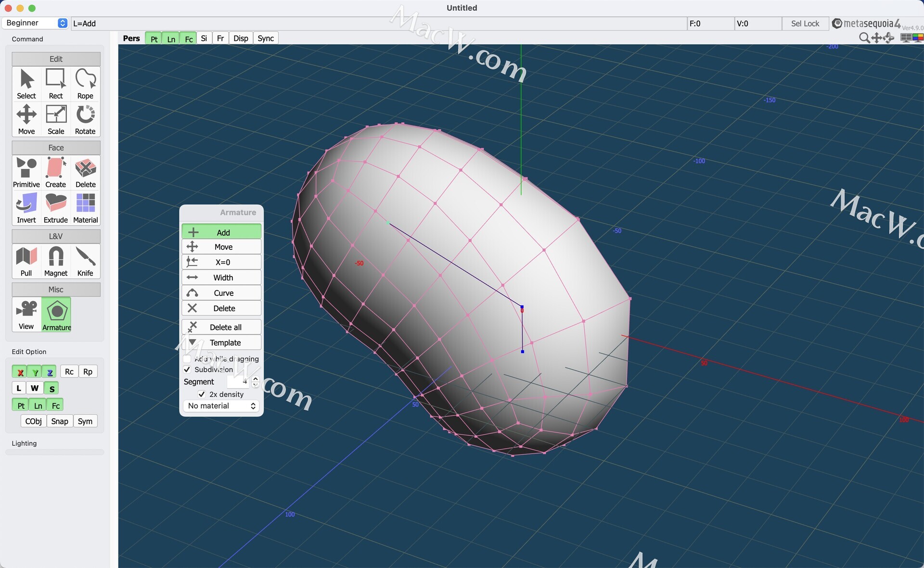
Task: Click the Lighting panel area
Action: click(x=54, y=452)
